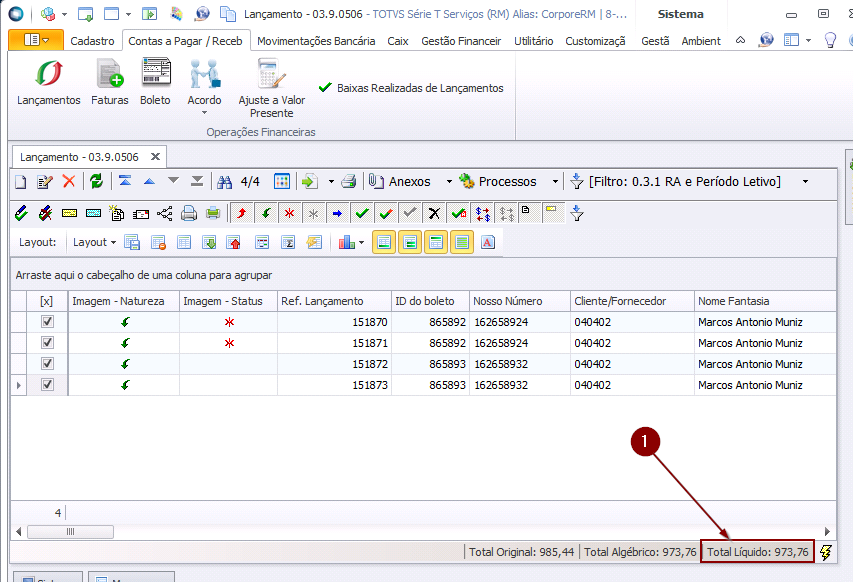
Task: Refresh the list with green arrows icon
Action: [96, 181]
